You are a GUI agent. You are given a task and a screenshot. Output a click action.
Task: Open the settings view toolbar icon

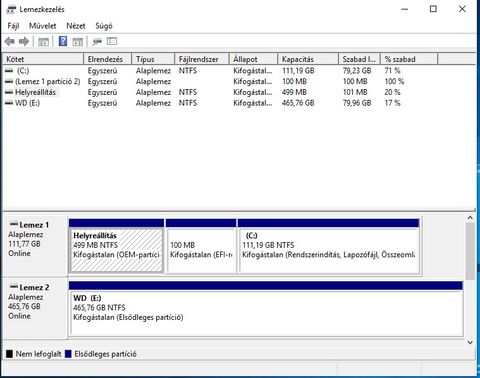(112, 41)
